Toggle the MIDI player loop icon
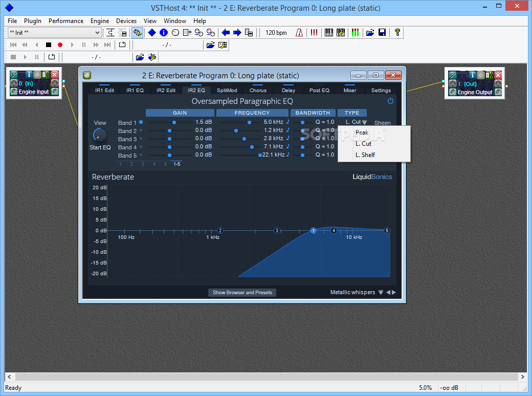Screen dimensions: 532x396 coord(122,45)
